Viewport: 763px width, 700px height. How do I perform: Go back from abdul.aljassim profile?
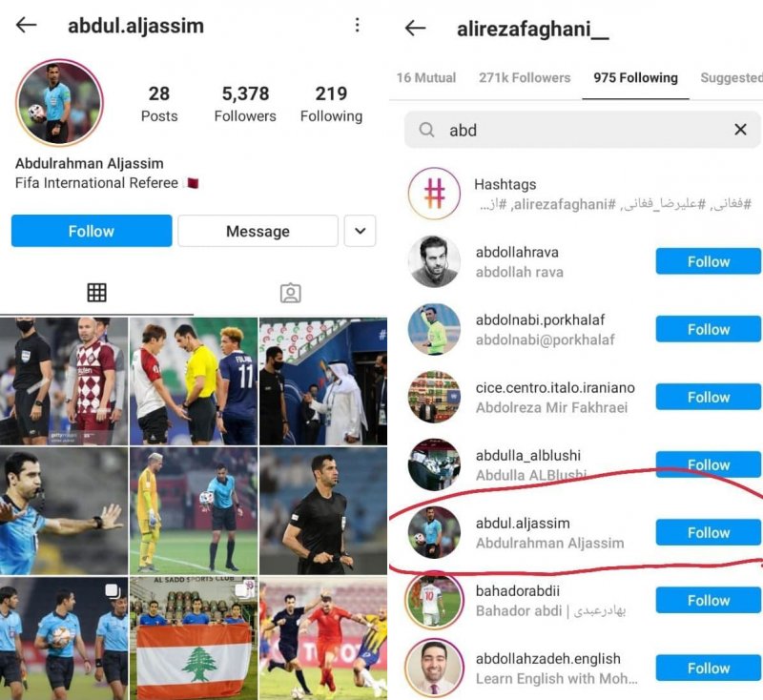(27, 25)
